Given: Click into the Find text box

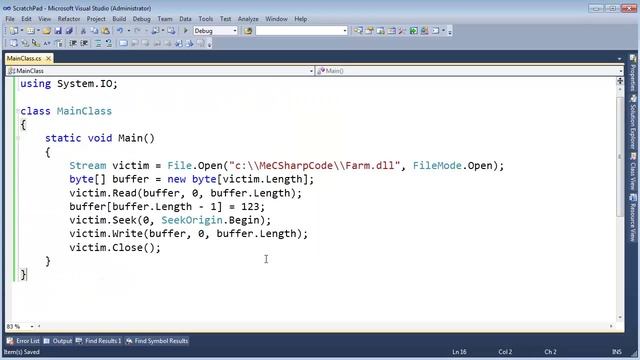Looking at the screenshot, I should tap(299, 31).
